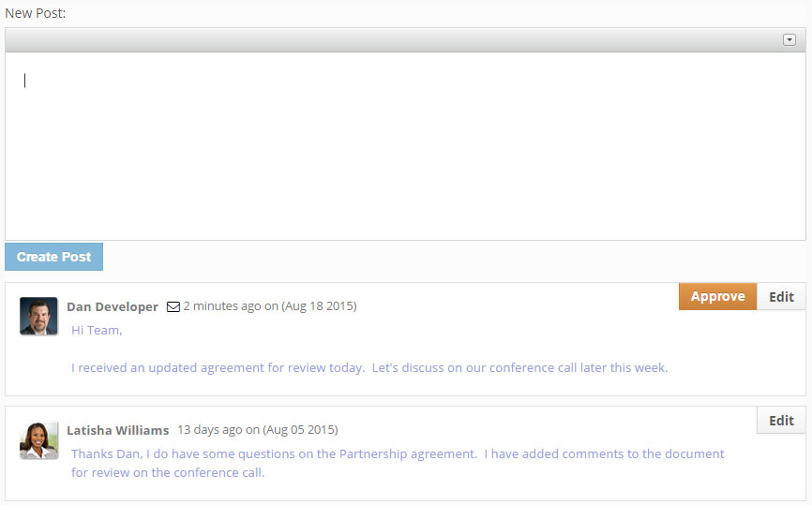812x505 pixels.
Task: Click the Latisha Williams author name
Action: (117, 430)
